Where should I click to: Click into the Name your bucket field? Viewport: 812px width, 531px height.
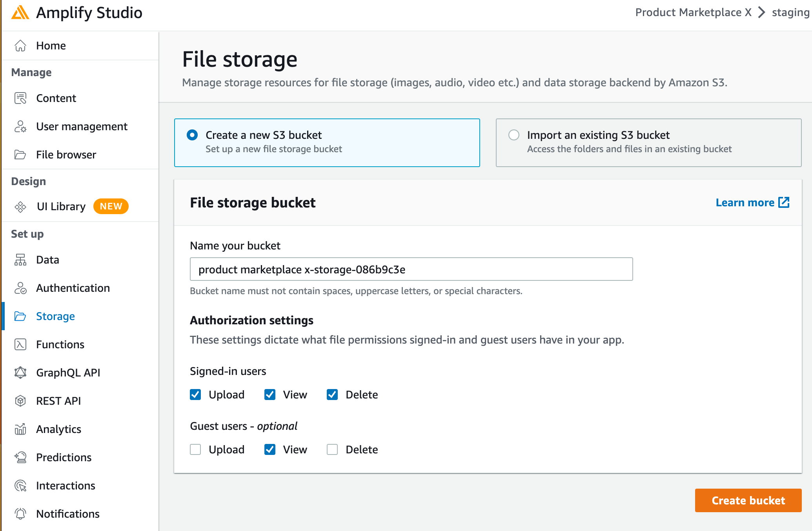click(x=411, y=269)
